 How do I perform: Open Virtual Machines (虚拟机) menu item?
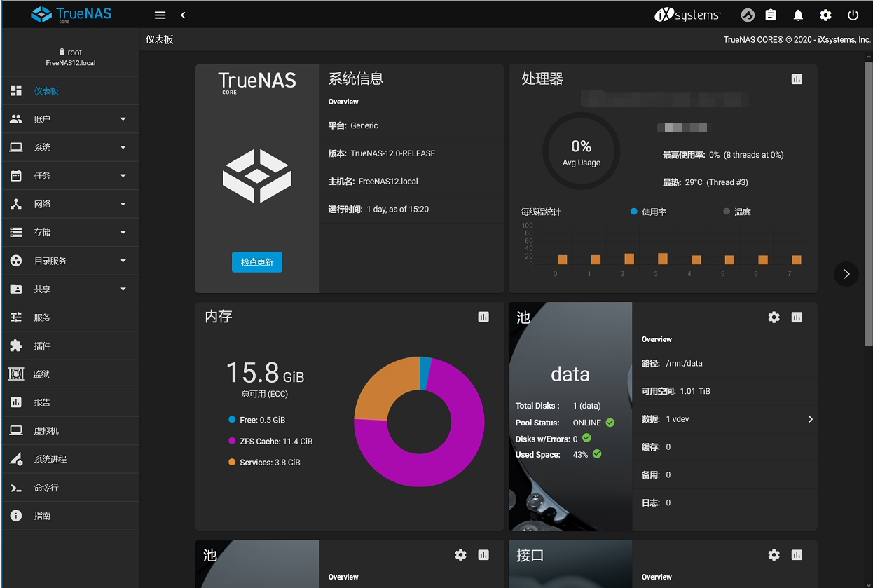coord(70,430)
